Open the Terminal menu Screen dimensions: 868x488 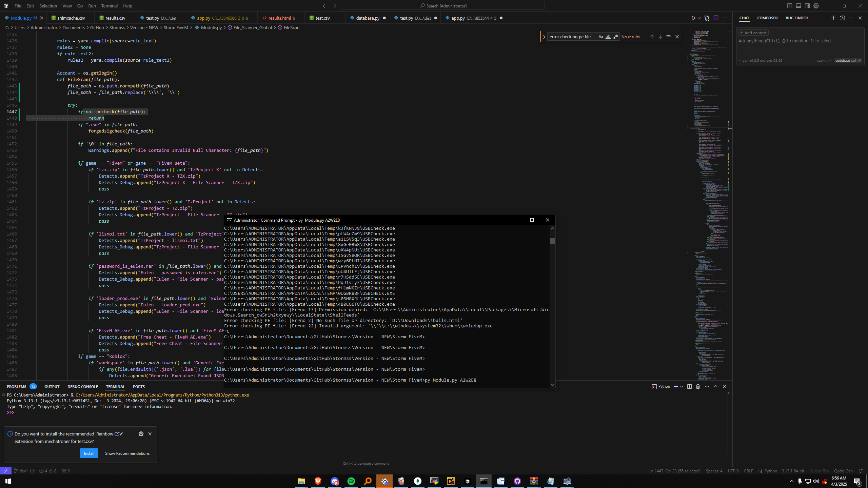coord(109,6)
